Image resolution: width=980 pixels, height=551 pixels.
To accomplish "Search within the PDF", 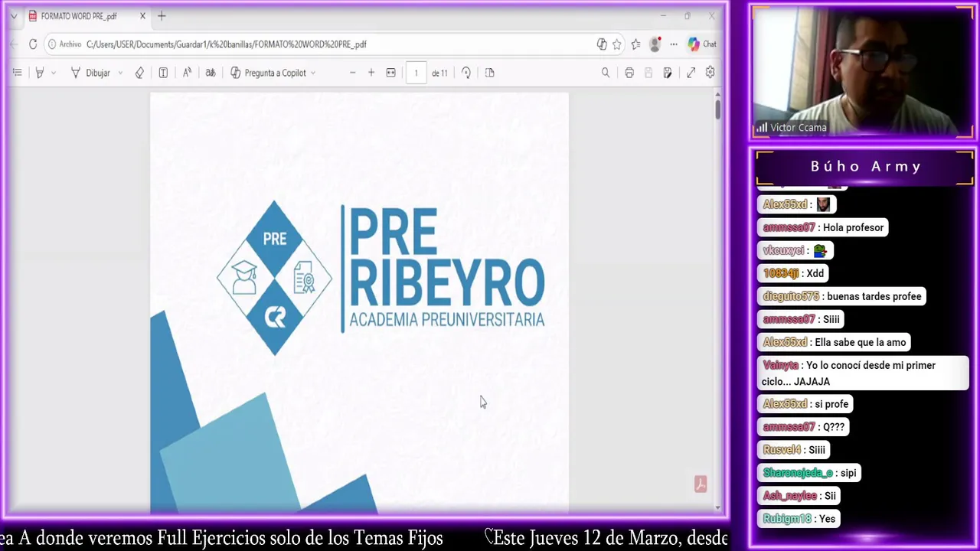I will point(606,73).
